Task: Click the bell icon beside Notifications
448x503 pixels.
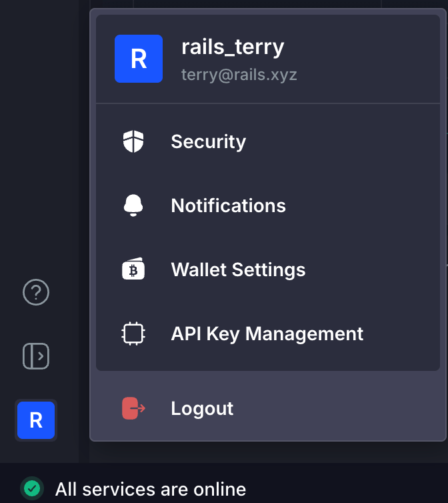Action: [x=133, y=205]
